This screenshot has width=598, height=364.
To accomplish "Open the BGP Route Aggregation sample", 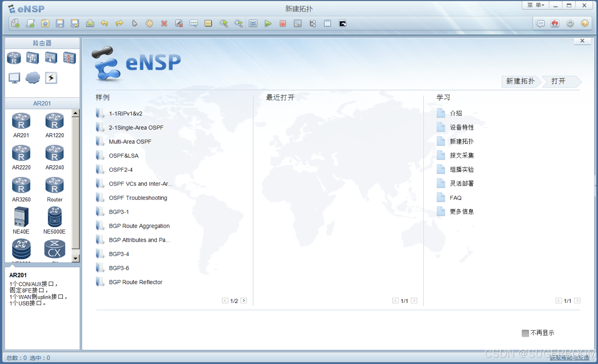I will point(139,226).
